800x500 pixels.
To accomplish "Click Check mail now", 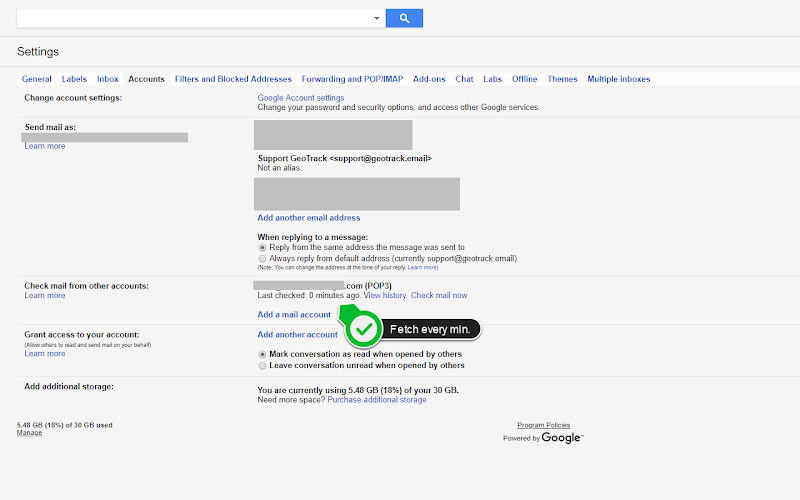I will coord(439,295).
